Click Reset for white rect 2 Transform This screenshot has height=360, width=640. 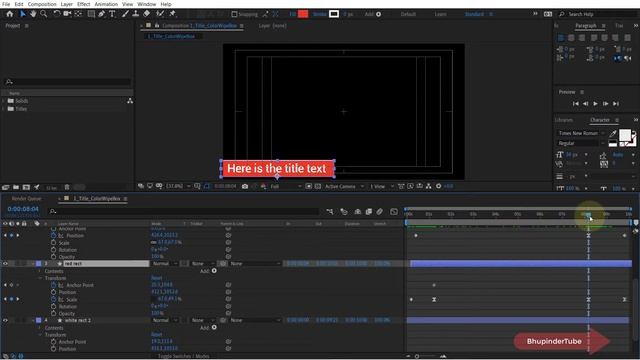pos(156,335)
